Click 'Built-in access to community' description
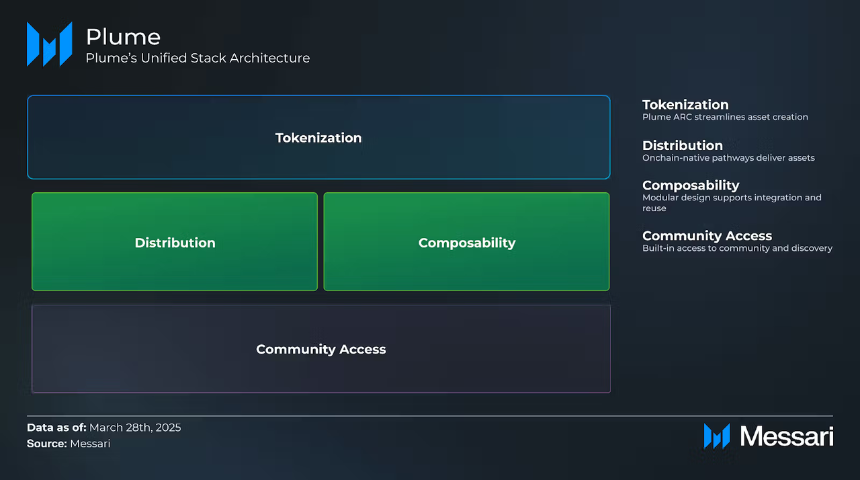The width and height of the screenshot is (860, 480). 737,249
